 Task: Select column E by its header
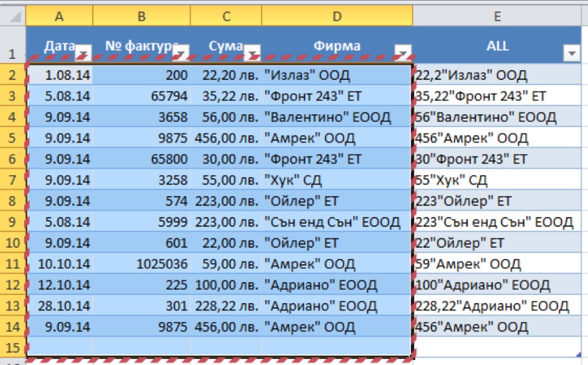click(x=497, y=16)
